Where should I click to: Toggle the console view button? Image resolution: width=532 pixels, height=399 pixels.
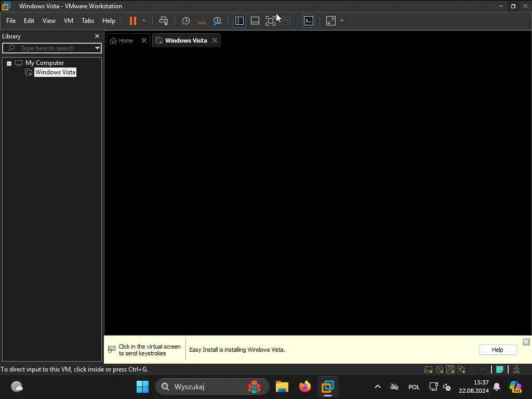coord(309,21)
